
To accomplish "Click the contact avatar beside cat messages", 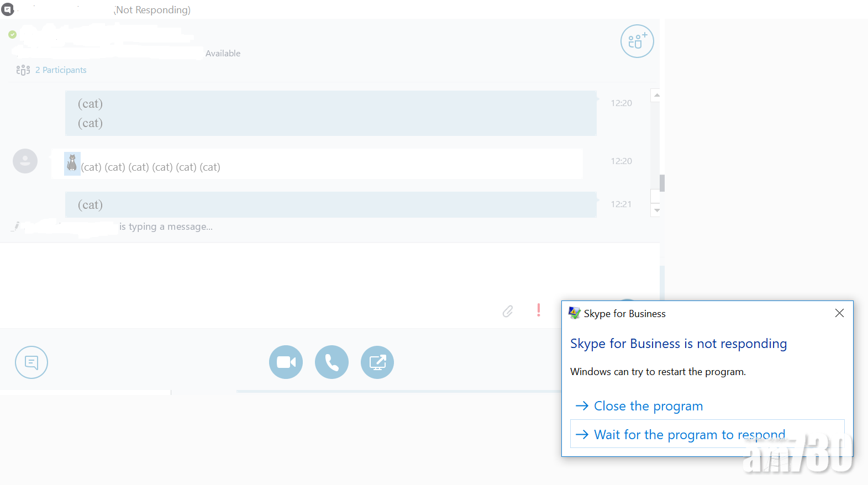I will click(x=25, y=161).
